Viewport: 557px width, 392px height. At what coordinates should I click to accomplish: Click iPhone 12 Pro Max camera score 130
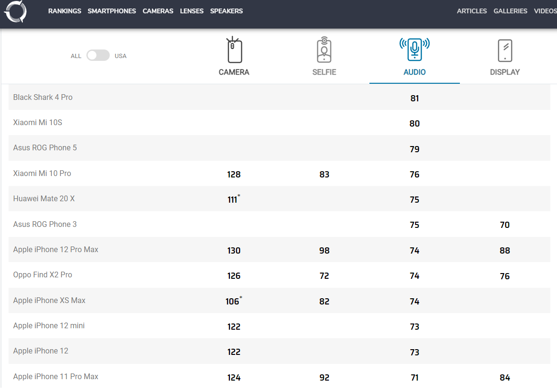234,251
